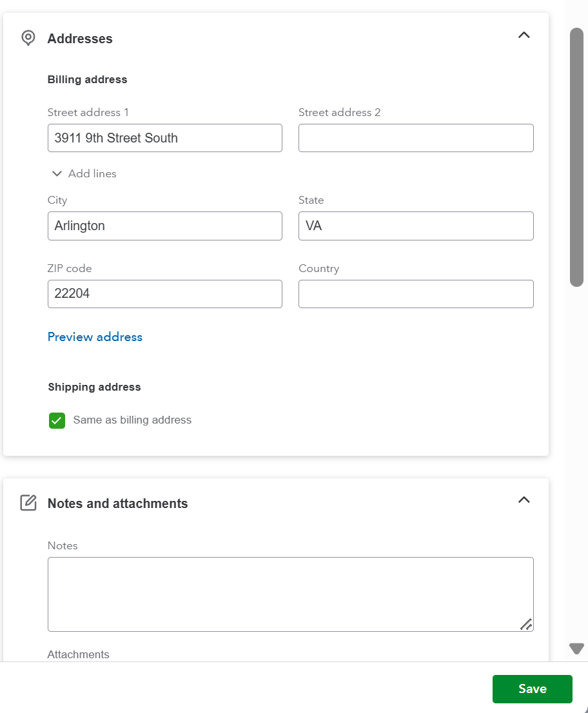Click the Addresses location pin icon
The width and height of the screenshot is (588, 713).
(x=28, y=38)
